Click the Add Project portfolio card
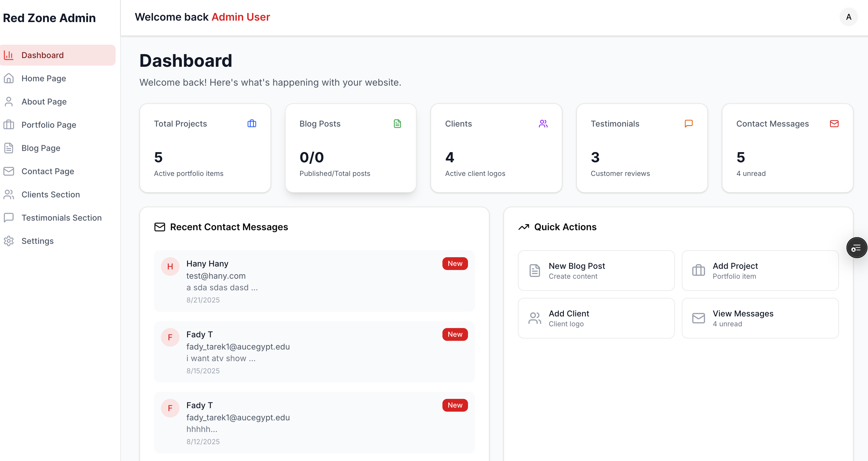 (x=760, y=270)
